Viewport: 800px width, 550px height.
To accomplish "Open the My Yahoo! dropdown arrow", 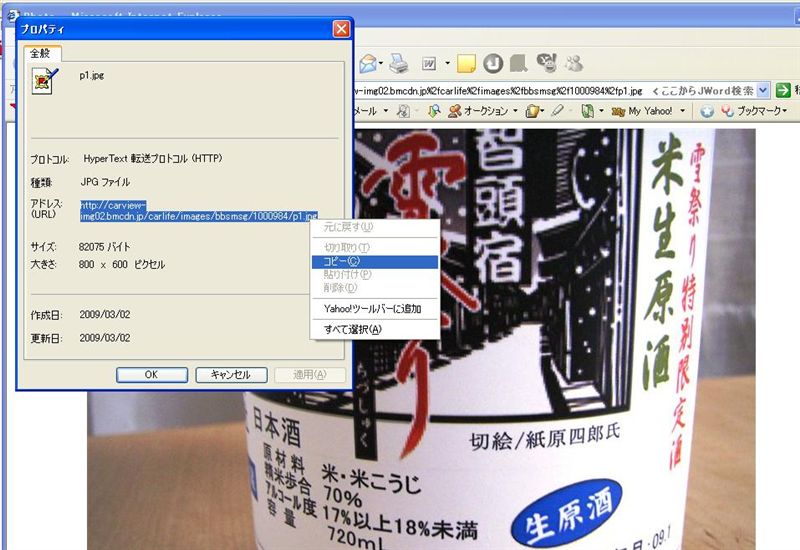I will coord(682,111).
